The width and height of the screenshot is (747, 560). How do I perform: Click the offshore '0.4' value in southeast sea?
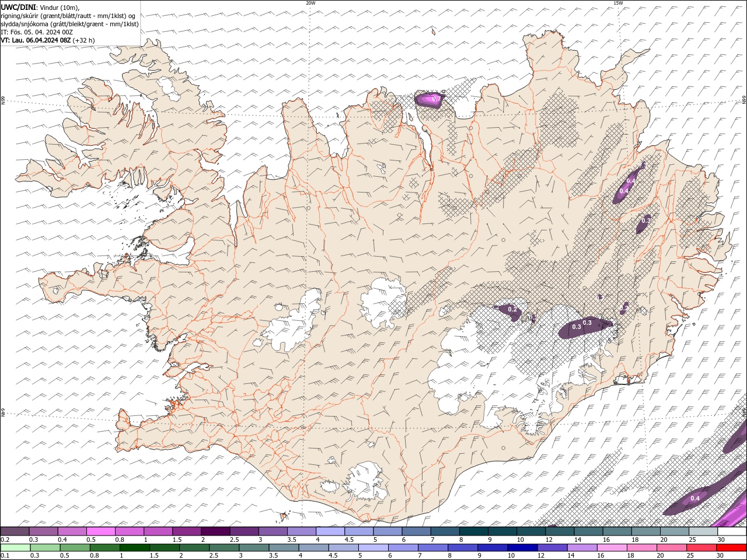tap(695, 498)
